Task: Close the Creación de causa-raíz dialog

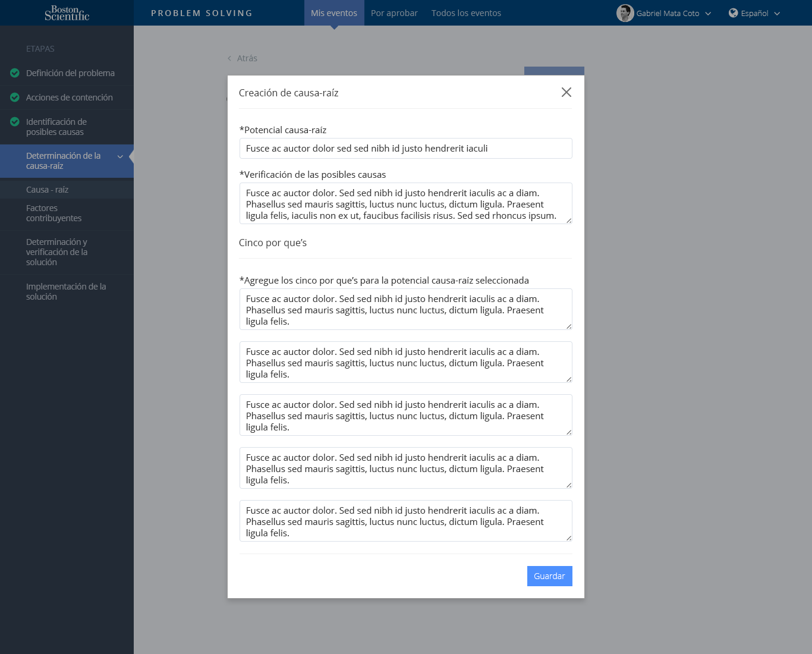Action: (x=566, y=92)
